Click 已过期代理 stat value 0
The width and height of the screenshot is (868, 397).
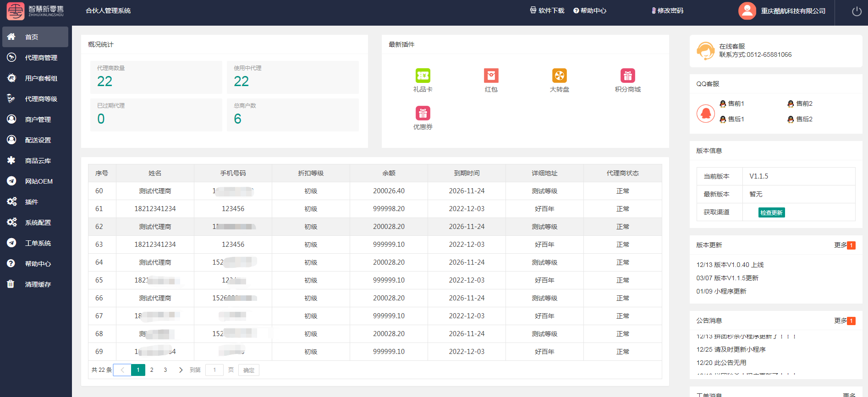pyautogui.click(x=101, y=119)
